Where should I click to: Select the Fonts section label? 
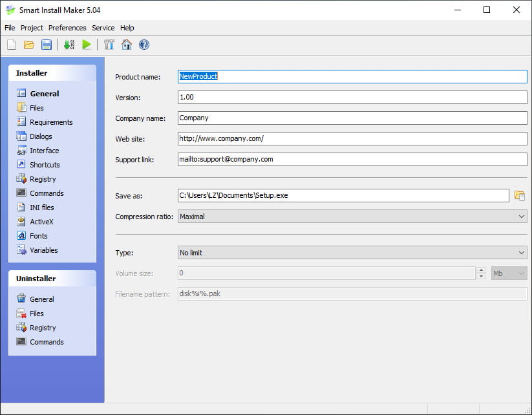[x=39, y=236]
